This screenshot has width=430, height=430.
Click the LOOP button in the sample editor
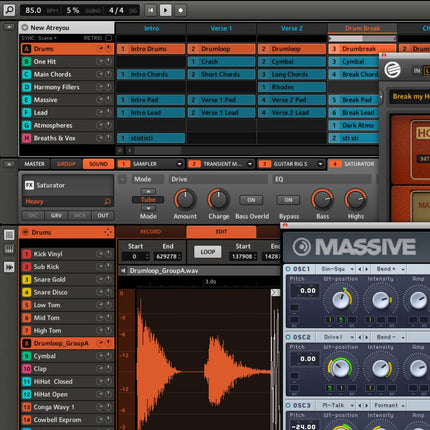(208, 252)
